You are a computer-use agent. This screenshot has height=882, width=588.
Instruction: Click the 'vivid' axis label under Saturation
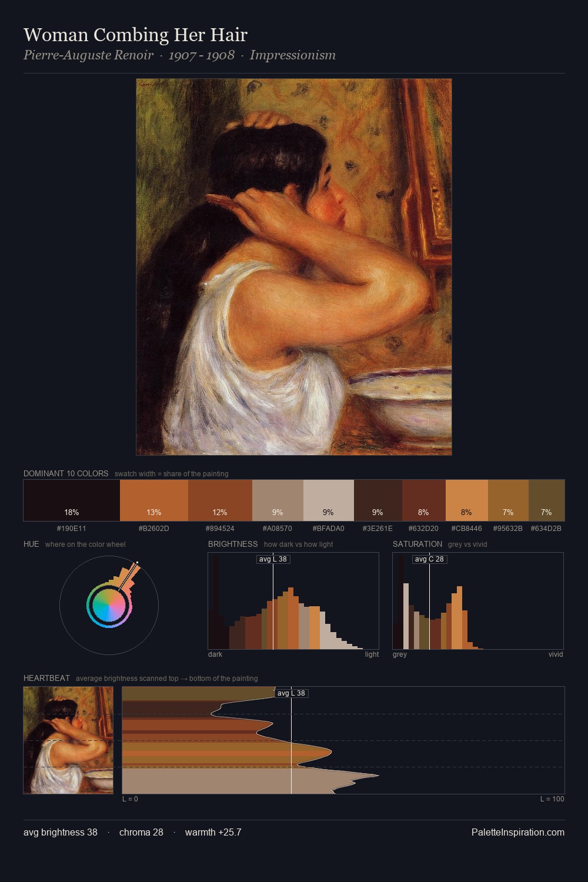[556, 654]
